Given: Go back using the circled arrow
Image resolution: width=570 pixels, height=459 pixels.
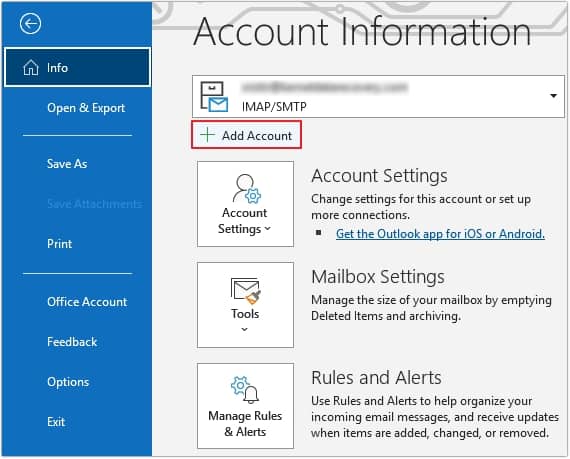Looking at the screenshot, I should (30, 24).
